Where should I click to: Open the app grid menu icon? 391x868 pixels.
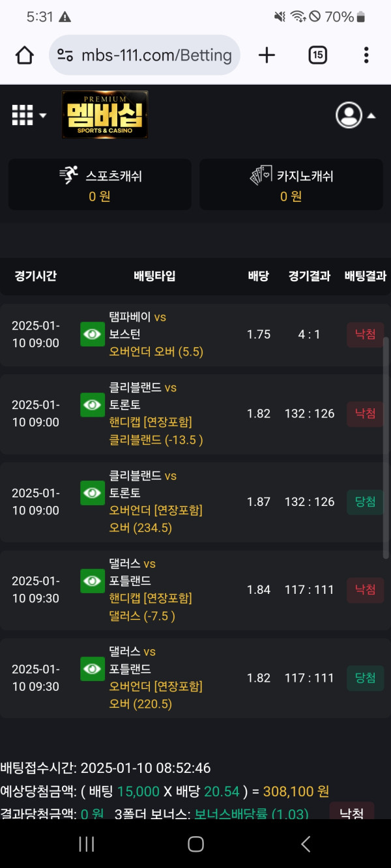tap(22, 115)
